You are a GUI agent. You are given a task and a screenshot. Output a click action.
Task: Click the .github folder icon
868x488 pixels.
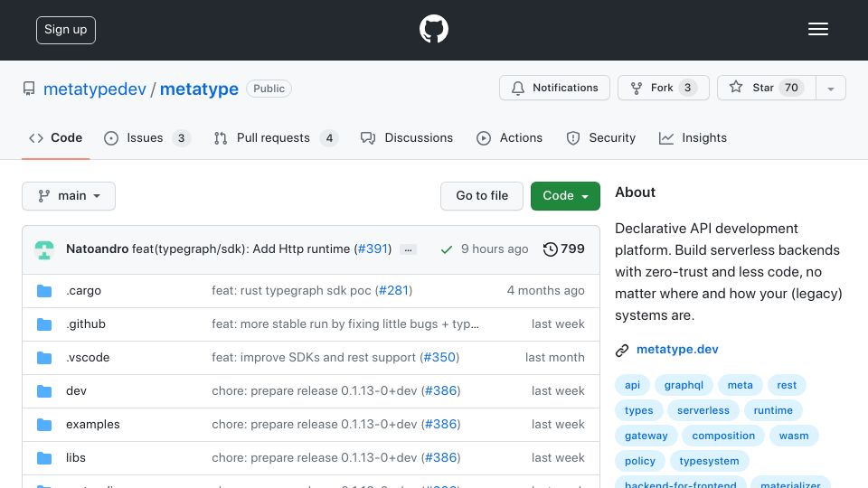tap(44, 324)
